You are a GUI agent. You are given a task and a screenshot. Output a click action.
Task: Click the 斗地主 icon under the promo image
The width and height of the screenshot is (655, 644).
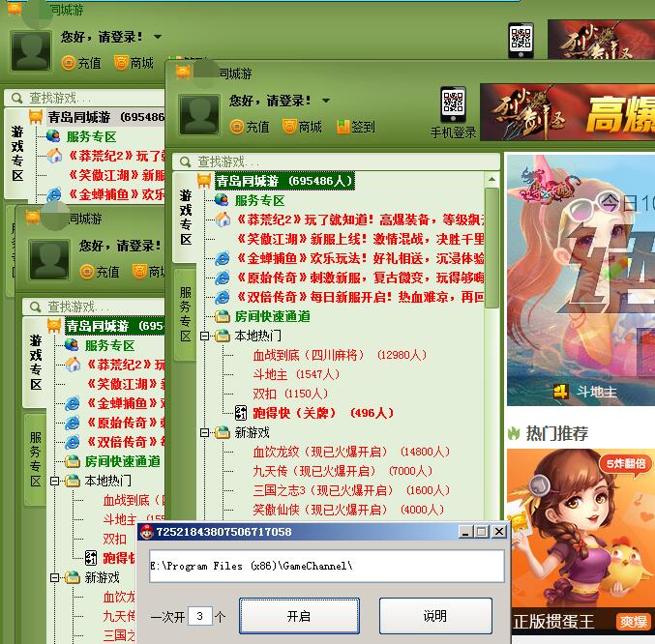point(561,392)
